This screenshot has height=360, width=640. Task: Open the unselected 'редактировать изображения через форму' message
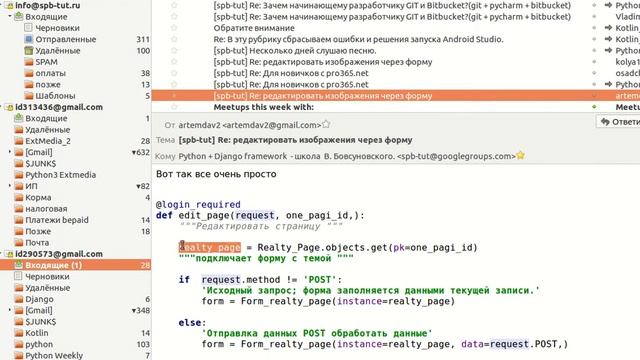coord(322,62)
